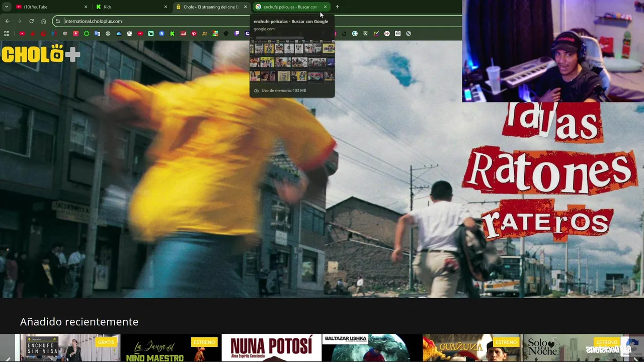Click the Añadido recientemente section heading
The height and width of the screenshot is (362, 644).
[79, 322]
